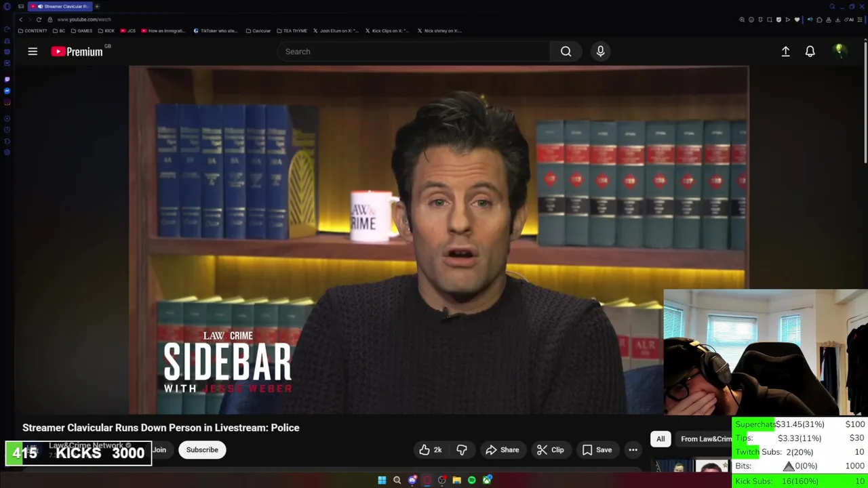This screenshot has width=868, height=488.
Task: Open the GAMES bookmarks folder
Action: point(81,30)
